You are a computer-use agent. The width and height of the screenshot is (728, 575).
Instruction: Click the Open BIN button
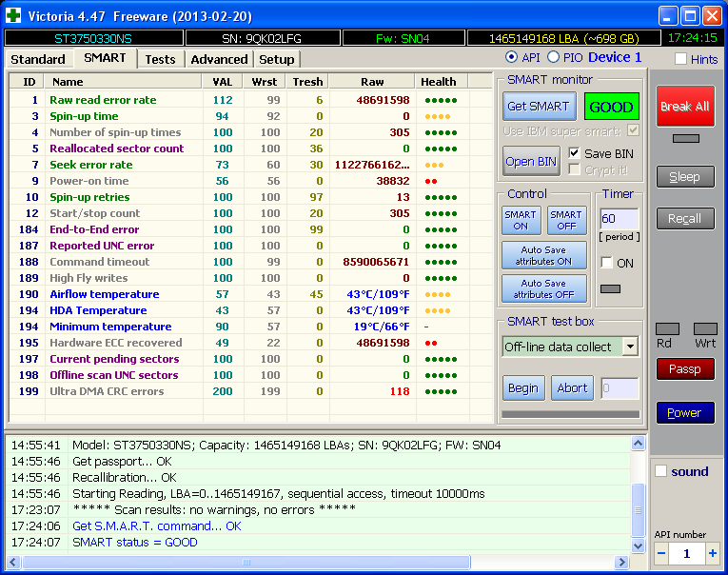(x=531, y=161)
